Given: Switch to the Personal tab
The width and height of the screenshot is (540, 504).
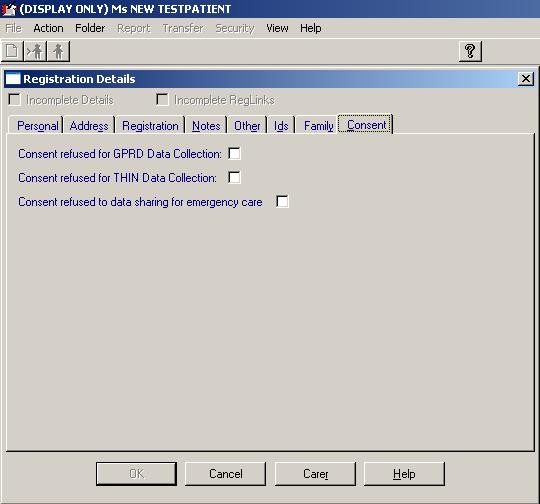Looking at the screenshot, I should [x=38, y=126].
